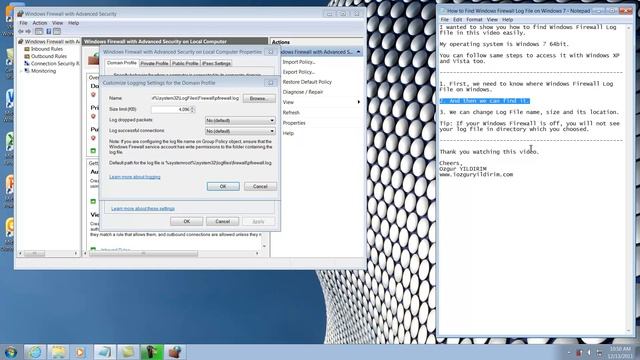Expand the Monitoring tree node
640x360 pixels.
(x=21, y=71)
